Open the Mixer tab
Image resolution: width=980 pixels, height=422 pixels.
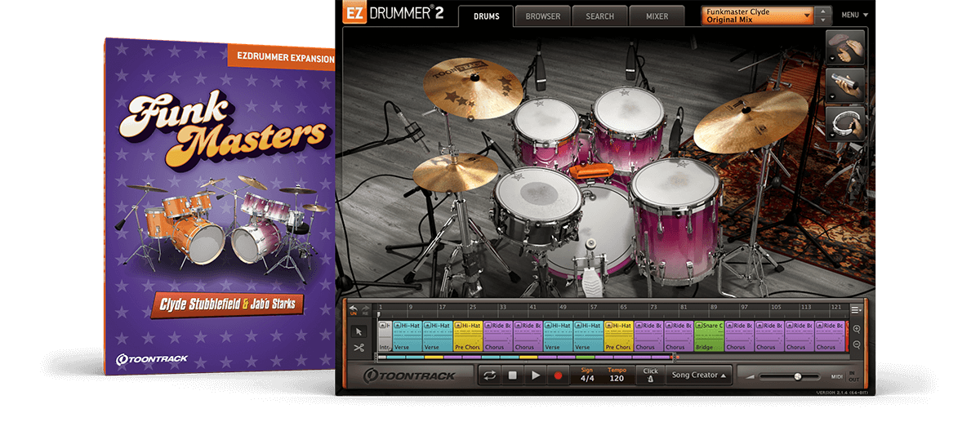657,16
